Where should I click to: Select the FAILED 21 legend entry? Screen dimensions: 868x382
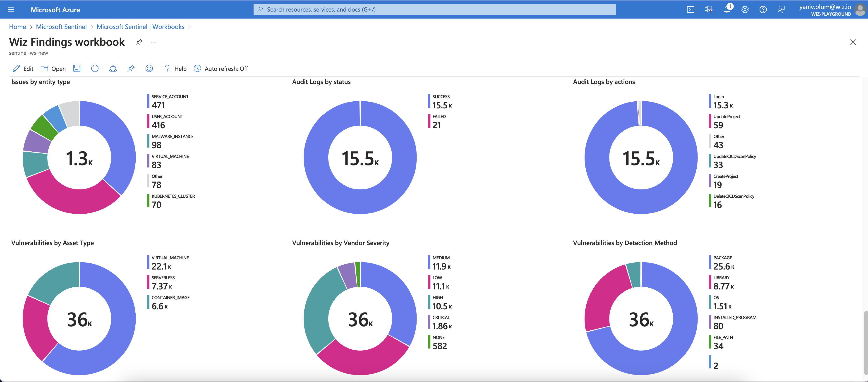tap(437, 121)
